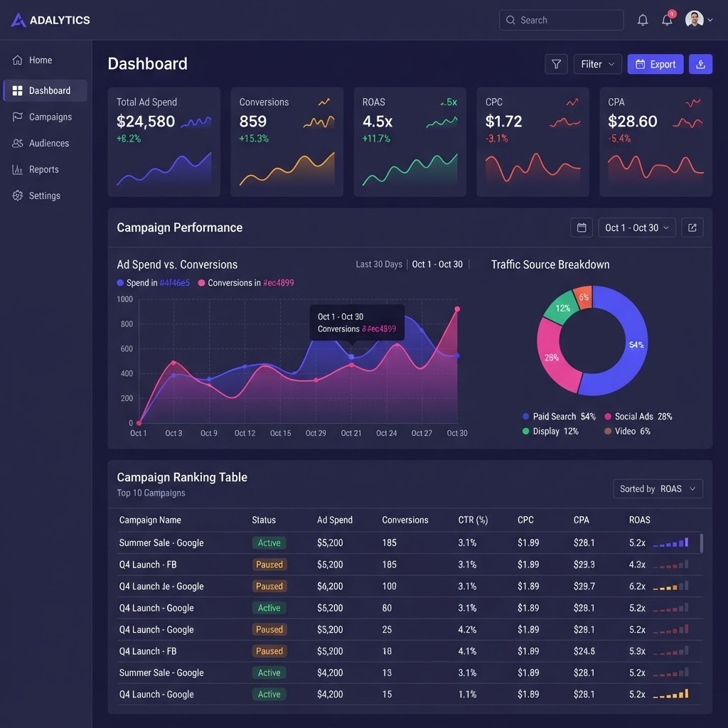The image size is (728, 728).
Task: Click the user profile avatar
Action: pyautogui.click(x=694, y=20)
